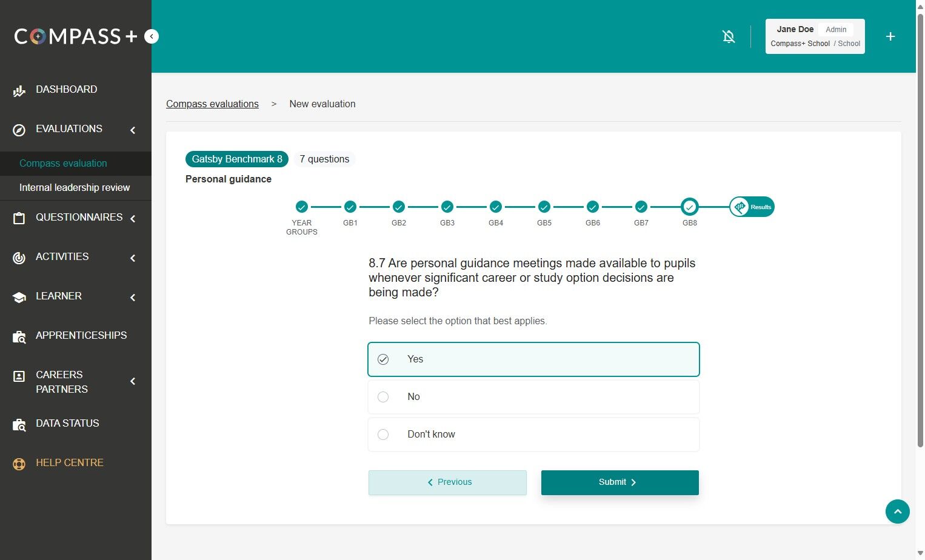Click the Help Centre lifebuoy icon

tap(19, 464)
